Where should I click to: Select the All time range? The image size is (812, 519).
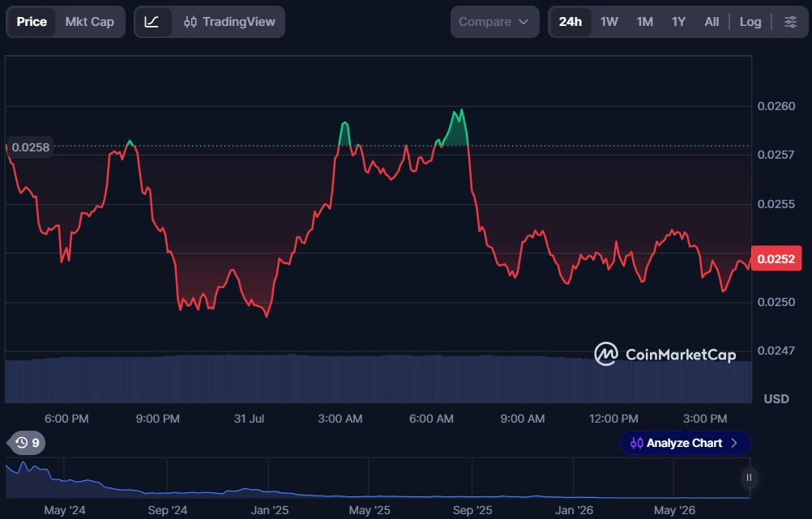tap(712, 22)
